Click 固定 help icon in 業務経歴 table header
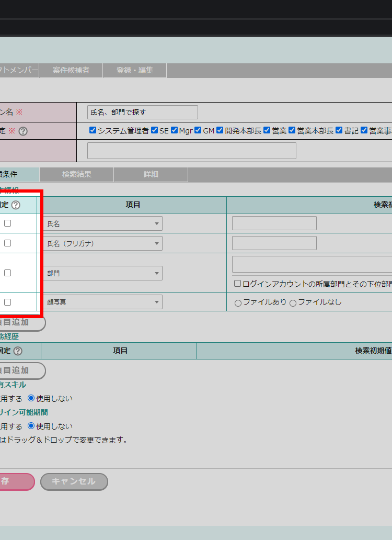This screenshot has width=392, height=540. 18,351
